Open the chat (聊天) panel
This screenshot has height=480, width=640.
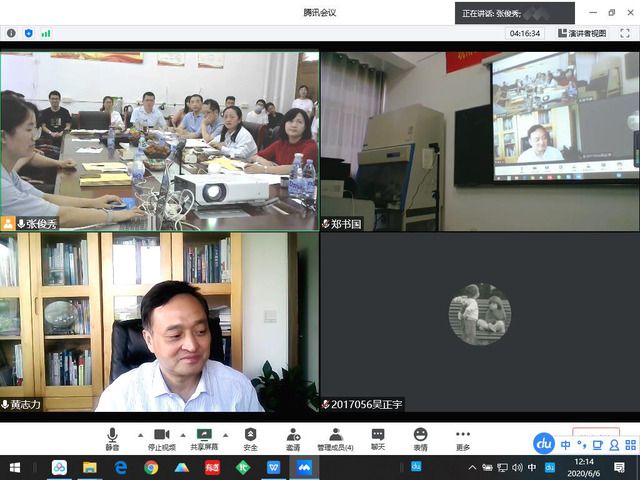point(378,438)
